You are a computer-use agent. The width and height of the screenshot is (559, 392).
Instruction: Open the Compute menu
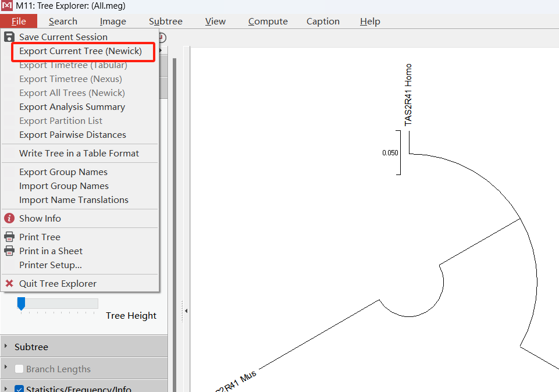[268, 22]
